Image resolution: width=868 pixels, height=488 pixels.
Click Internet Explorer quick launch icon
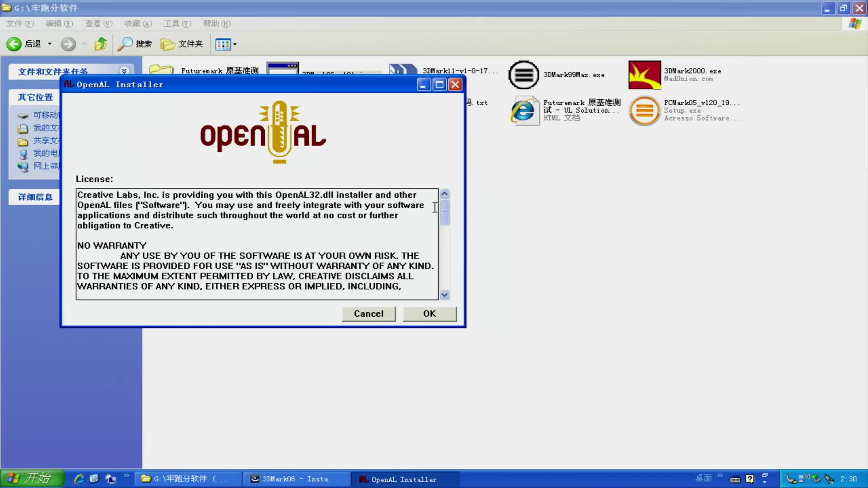[79, 479]
